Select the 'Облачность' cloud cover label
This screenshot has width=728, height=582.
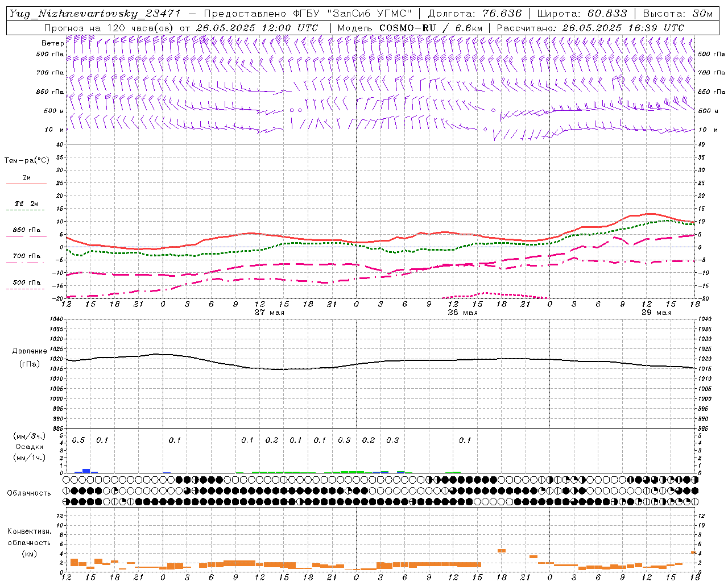pyautogui.click(x=29, y=493)
